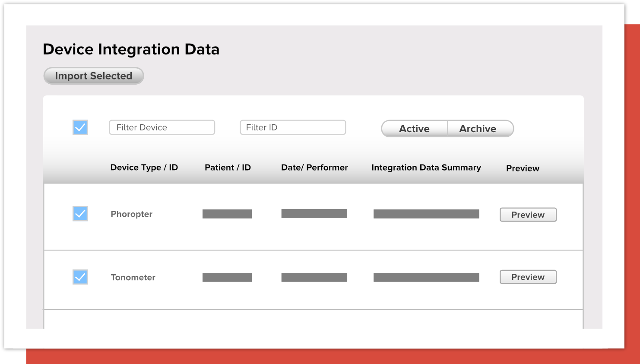Uncheck the select-all checkbox in the header
This screenshot has width=640, height=364.
[80, 127]
